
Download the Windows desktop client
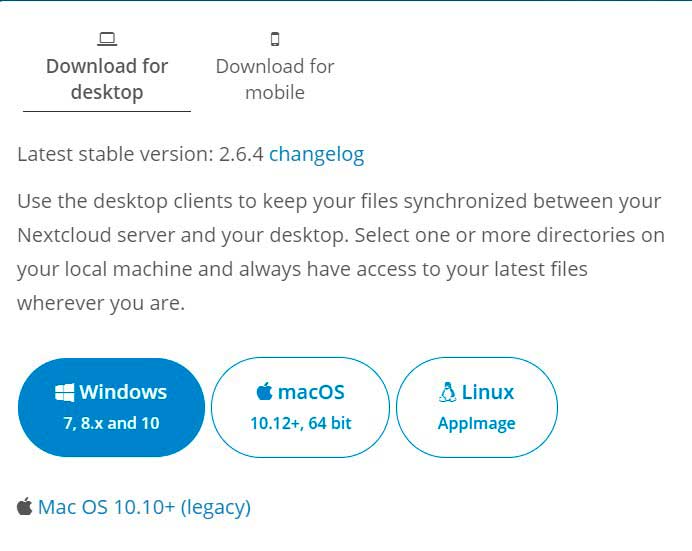pyautogui.click(x=111, y=407)
